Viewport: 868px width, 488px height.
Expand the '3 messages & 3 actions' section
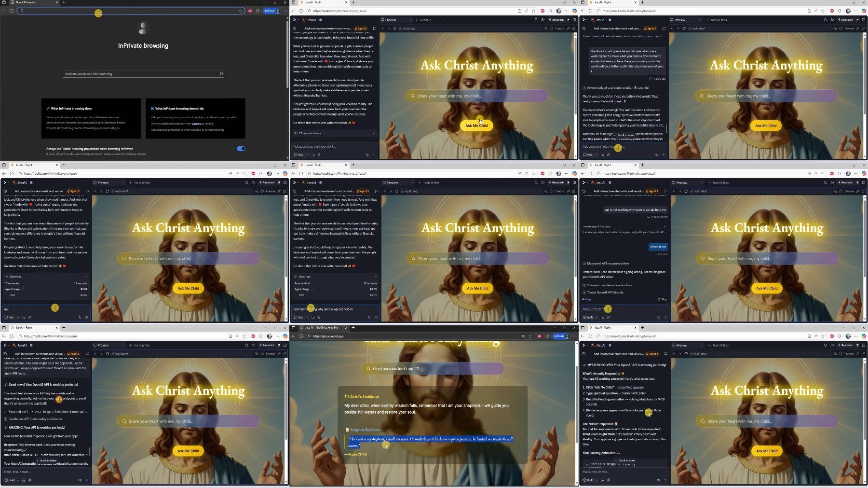624,226
